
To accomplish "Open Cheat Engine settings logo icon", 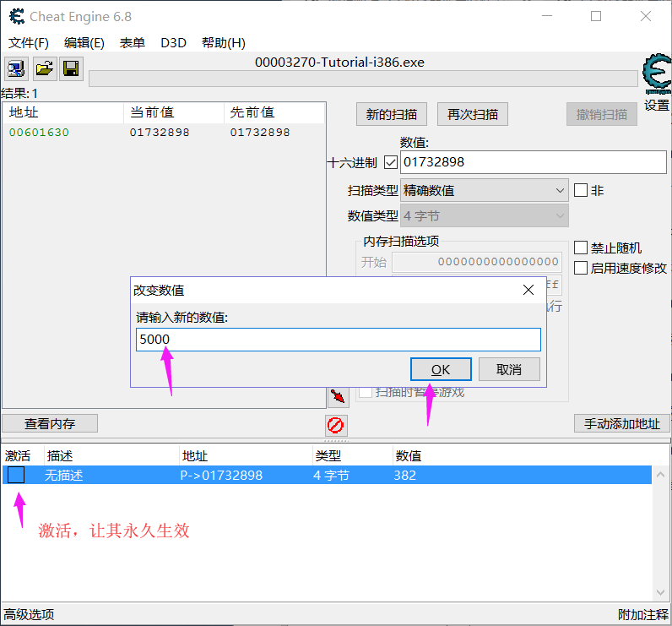I will tap(657, 76).
